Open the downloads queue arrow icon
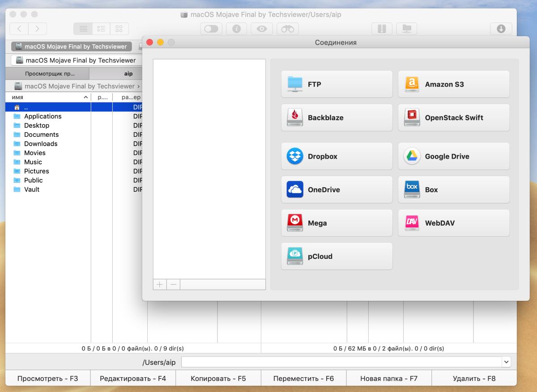Image resolution: width=537 pixels, height=392 pixels. (x=501, y=29)
